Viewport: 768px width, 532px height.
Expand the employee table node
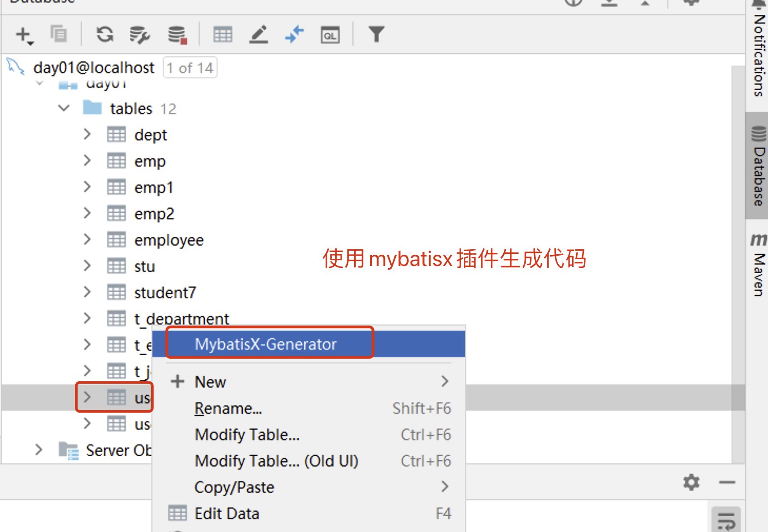[87, 240]
